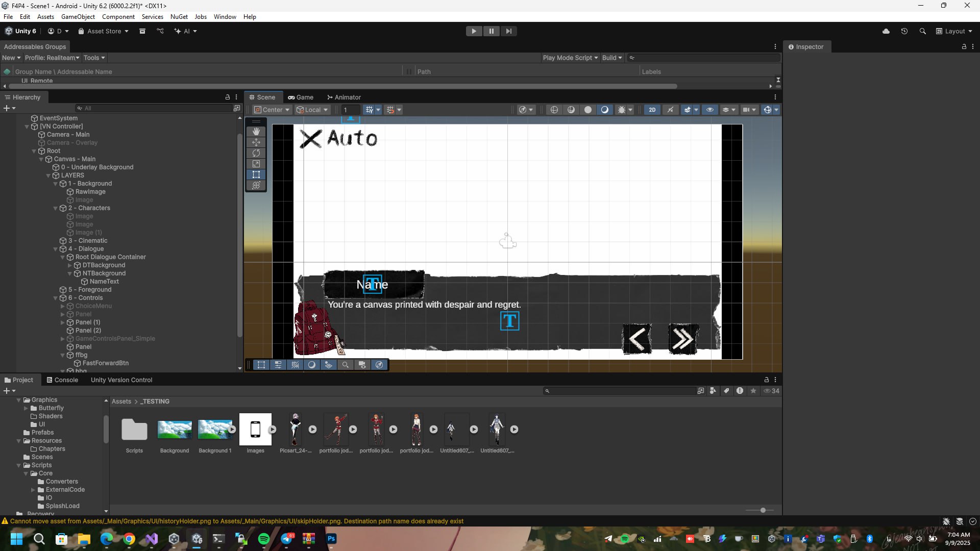Activate the Rect Transform tool
980x551 pixels.
[256, 174]
